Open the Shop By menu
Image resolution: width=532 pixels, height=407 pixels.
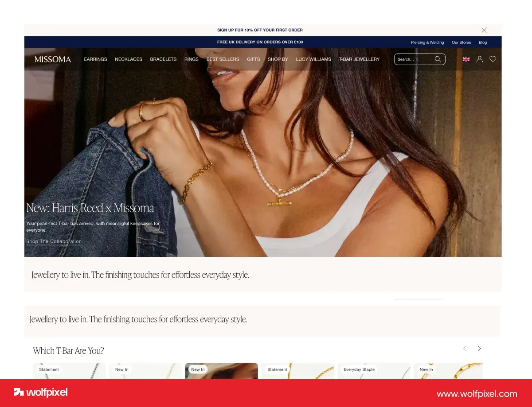pos(278,59)
